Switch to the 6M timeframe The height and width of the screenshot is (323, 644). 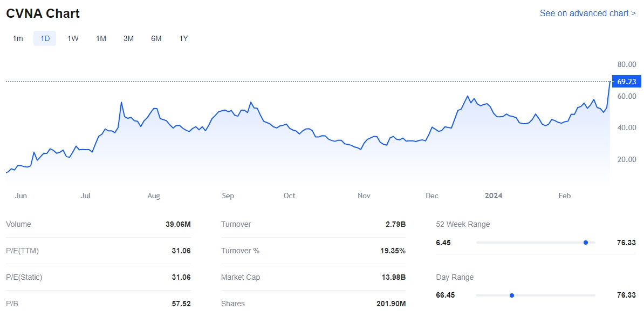(x=156, y=38)
